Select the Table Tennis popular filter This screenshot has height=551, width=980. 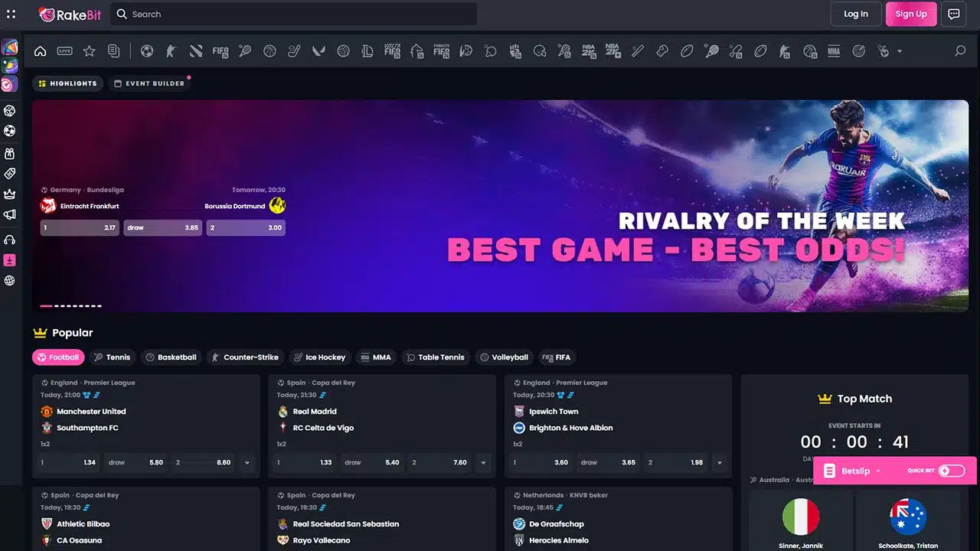tap(435, 357)
